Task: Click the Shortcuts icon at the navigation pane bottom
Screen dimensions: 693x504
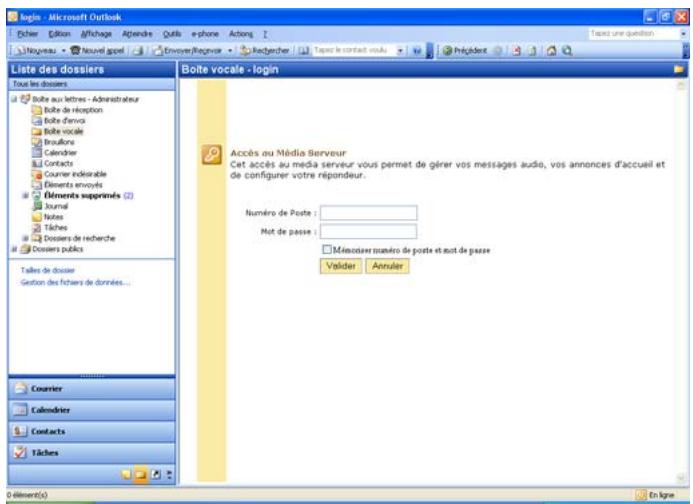Action: click(x=156, y=474)
